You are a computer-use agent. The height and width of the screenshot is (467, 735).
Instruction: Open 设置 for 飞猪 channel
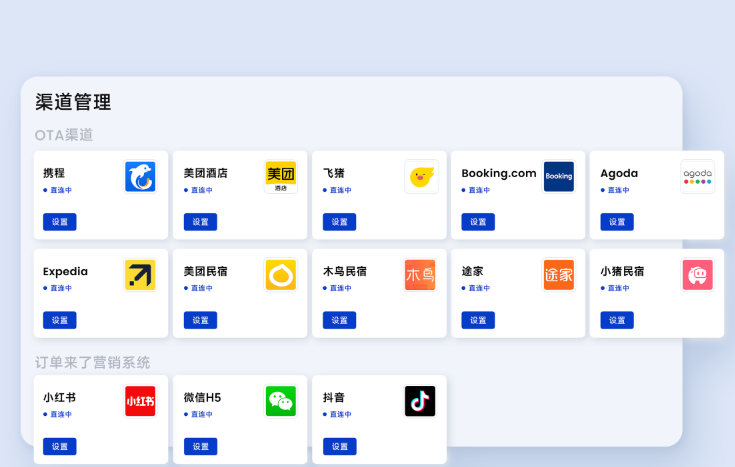coord(339,222)
